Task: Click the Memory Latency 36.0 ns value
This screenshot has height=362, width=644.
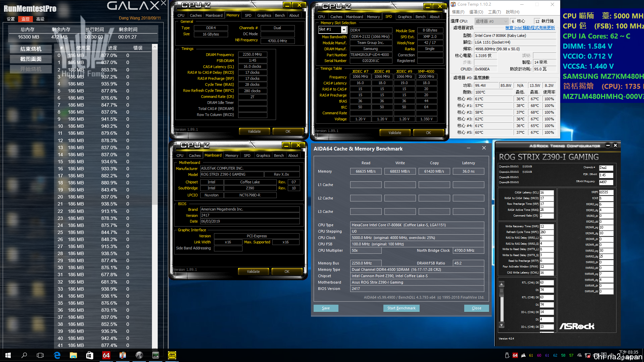Action: pos(468,171)
